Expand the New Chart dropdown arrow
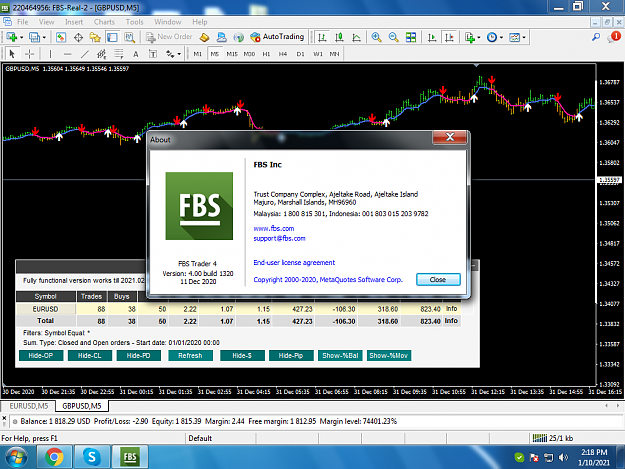 tap(22, 37)
